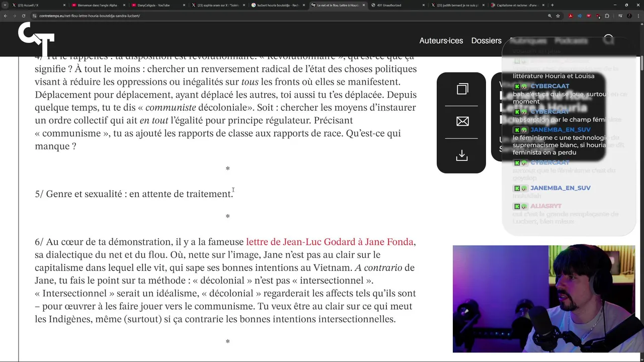Click the italic phrase 'A contrario' in paragraph 6
Viewport: 644px width, 362px height.
pyautogui.click(x=378, y=268)
